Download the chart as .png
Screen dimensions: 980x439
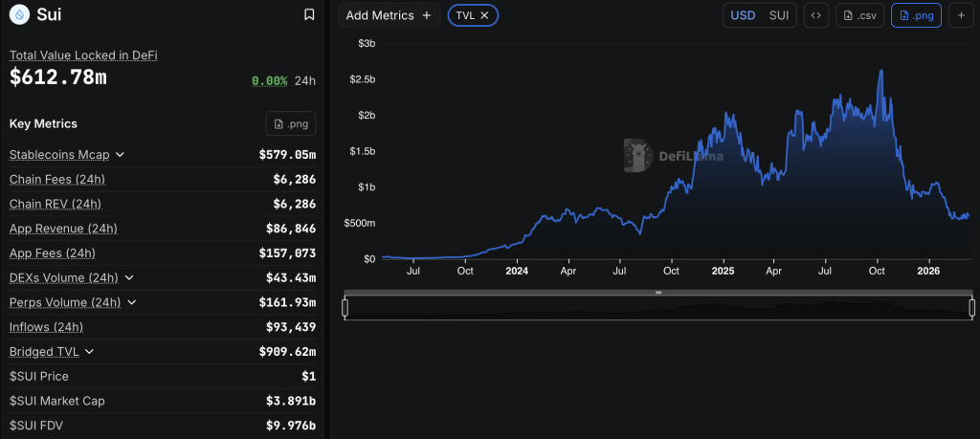coord(916,15)
